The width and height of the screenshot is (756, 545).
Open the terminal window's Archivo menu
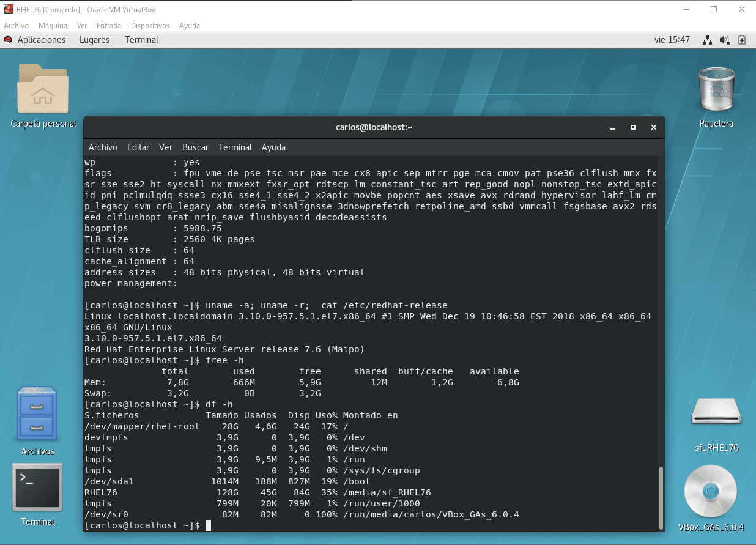[x=103, y=147]
